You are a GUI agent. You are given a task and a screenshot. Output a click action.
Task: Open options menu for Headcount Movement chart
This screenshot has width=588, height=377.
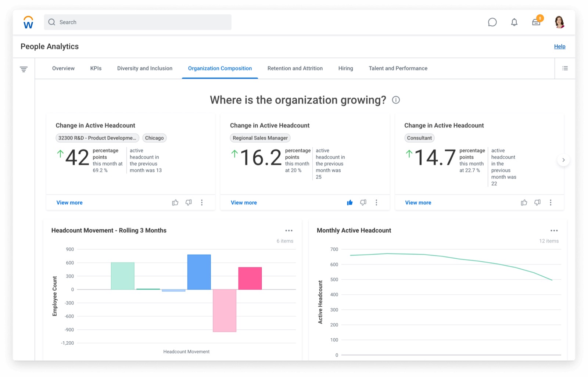[289, 231]
